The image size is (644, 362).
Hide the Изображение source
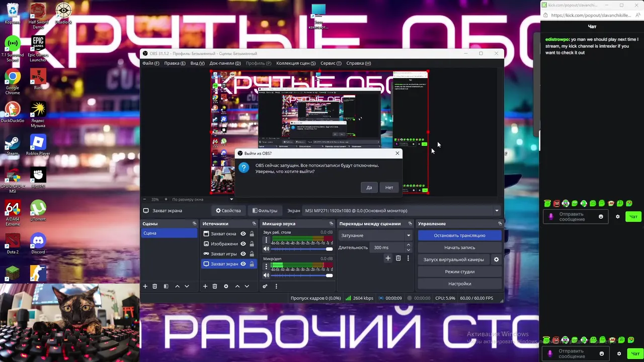point(243,243)
